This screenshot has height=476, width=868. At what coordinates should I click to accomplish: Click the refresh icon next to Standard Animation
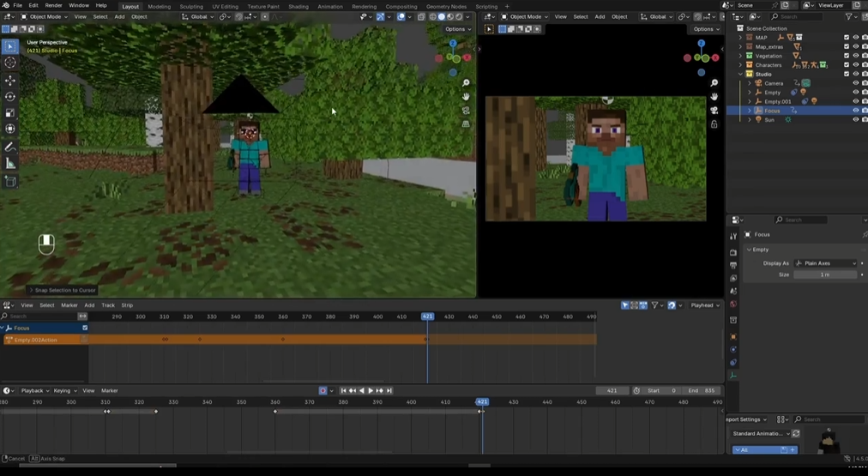tap(796, 433)
